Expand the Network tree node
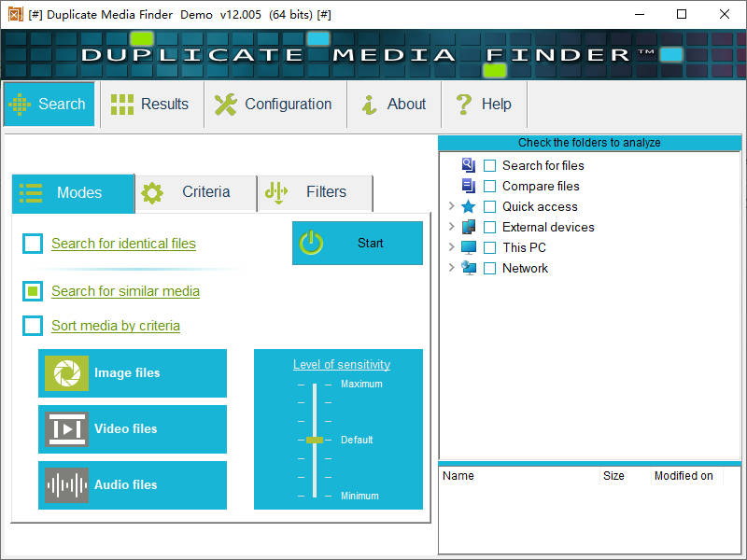 pos(452,267)
